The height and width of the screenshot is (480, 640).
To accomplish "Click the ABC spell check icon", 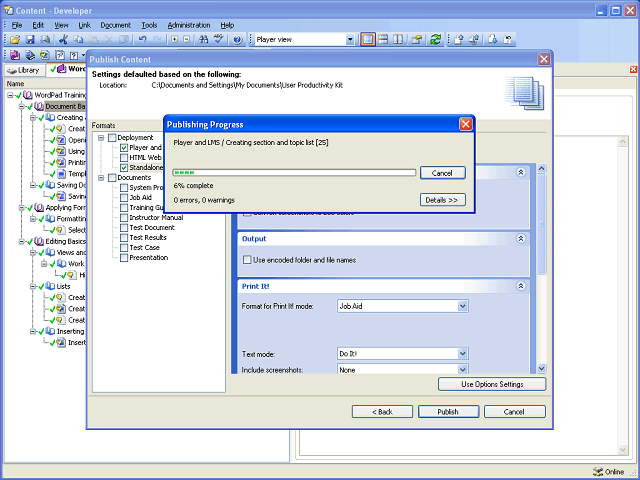I will tap(219, 39).
